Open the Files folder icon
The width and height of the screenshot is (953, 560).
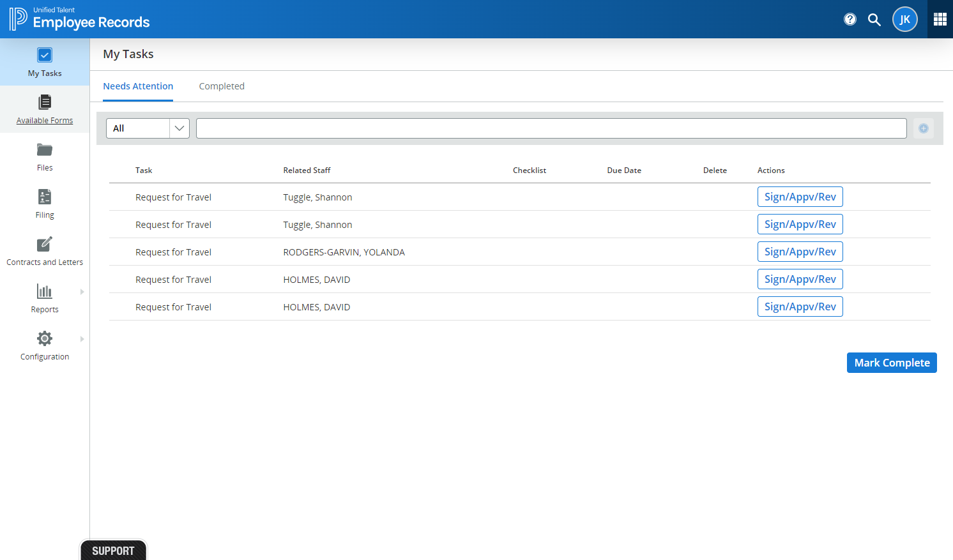(45, 149)
